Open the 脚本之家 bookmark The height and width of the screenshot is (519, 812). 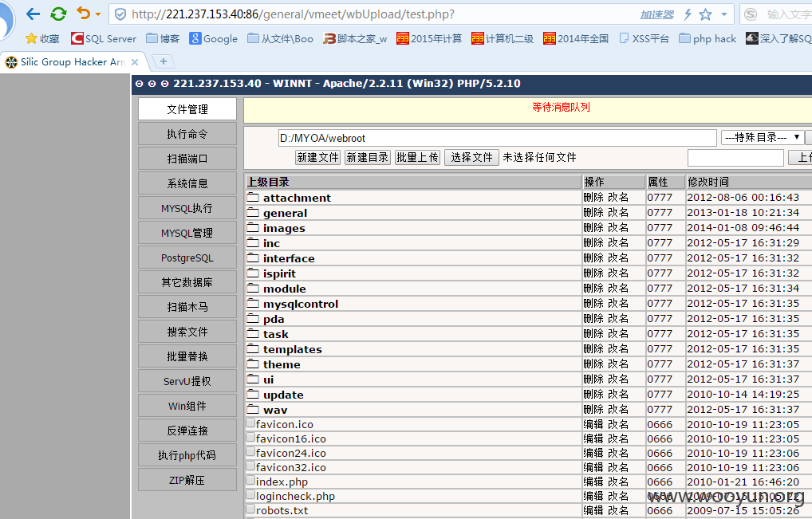coord(355,38)
